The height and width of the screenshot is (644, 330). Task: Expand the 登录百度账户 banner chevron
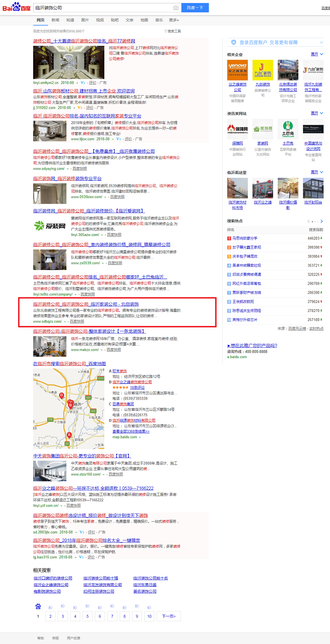click(x=321, y=42)
